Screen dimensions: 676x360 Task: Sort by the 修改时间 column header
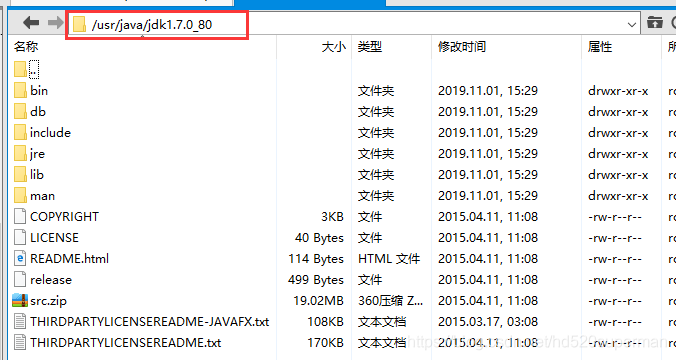[x=462, y=46]
